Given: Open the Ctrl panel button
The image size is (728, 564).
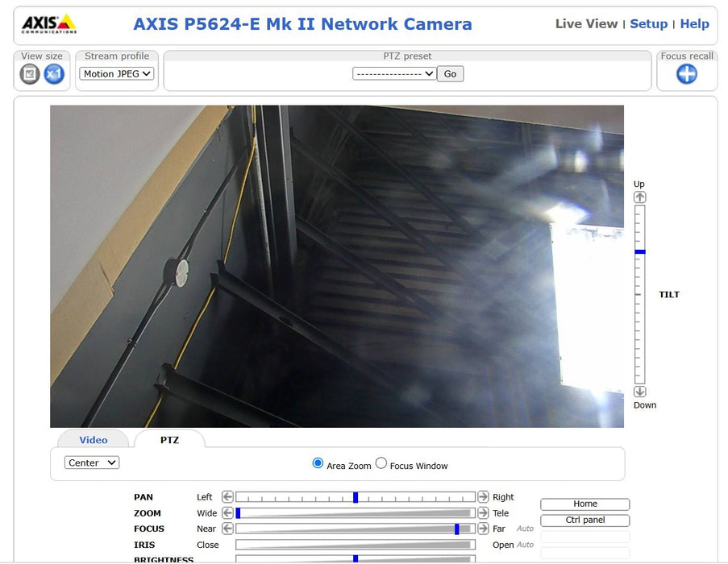Looking at the screenshot, I should (x=585, y=520).
